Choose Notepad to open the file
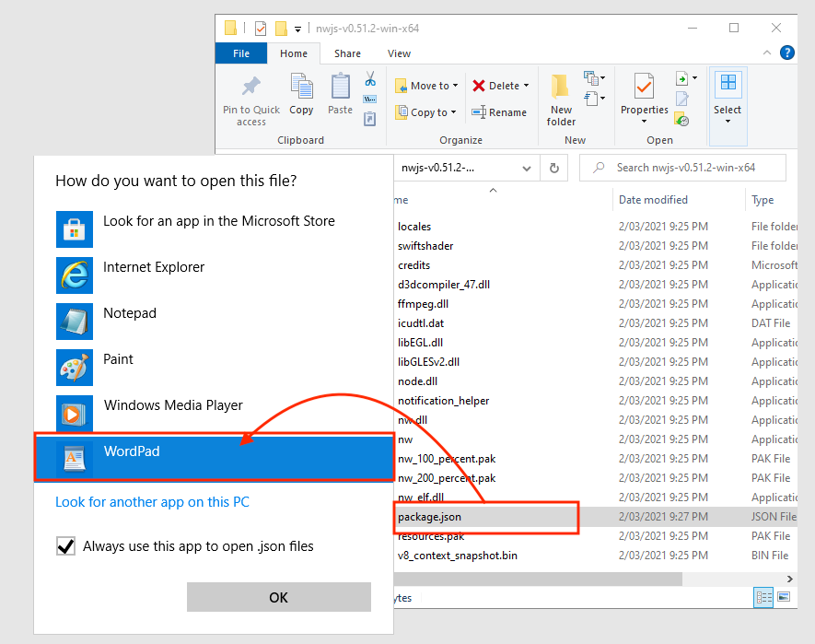 (x=213, y=321)
